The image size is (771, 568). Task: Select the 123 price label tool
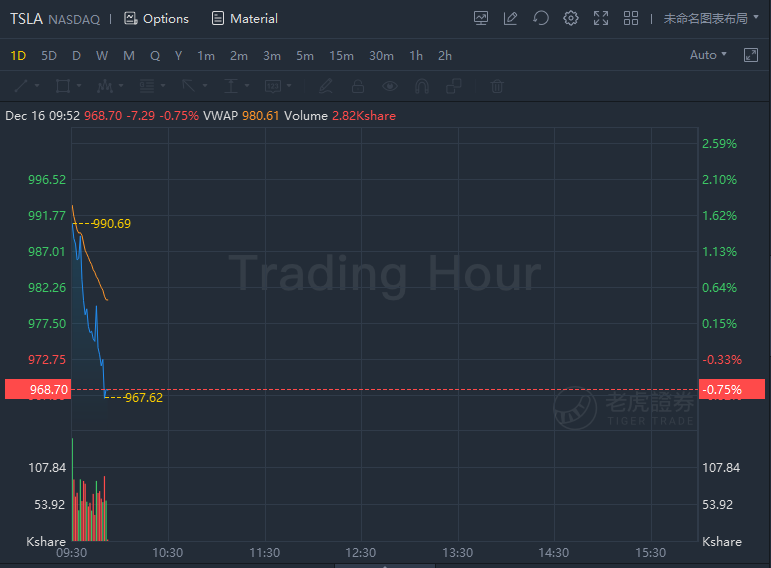coord(273,87)
